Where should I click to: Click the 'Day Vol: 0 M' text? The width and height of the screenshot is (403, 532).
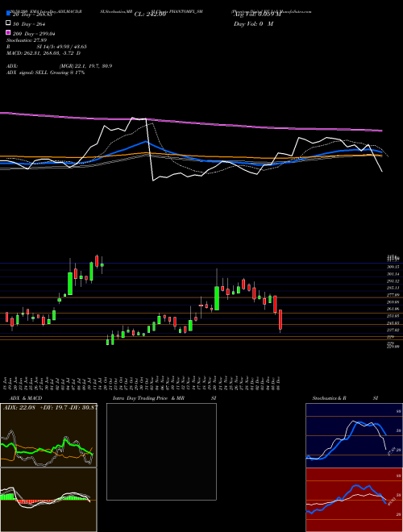coord(253,23)
